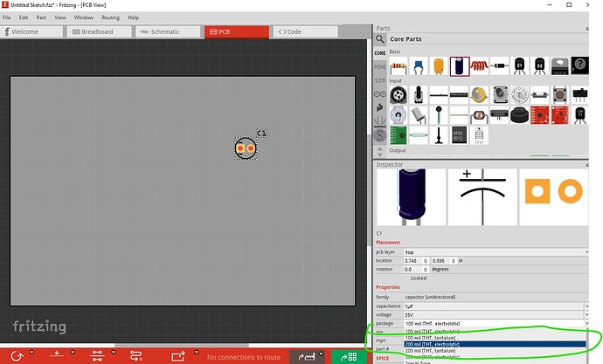Open the File menu
Viewport: 603px width, 364px height.
[6, 17]
